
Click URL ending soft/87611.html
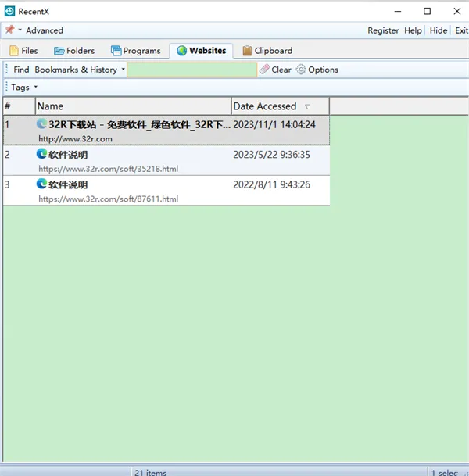(x=109, y=199)
